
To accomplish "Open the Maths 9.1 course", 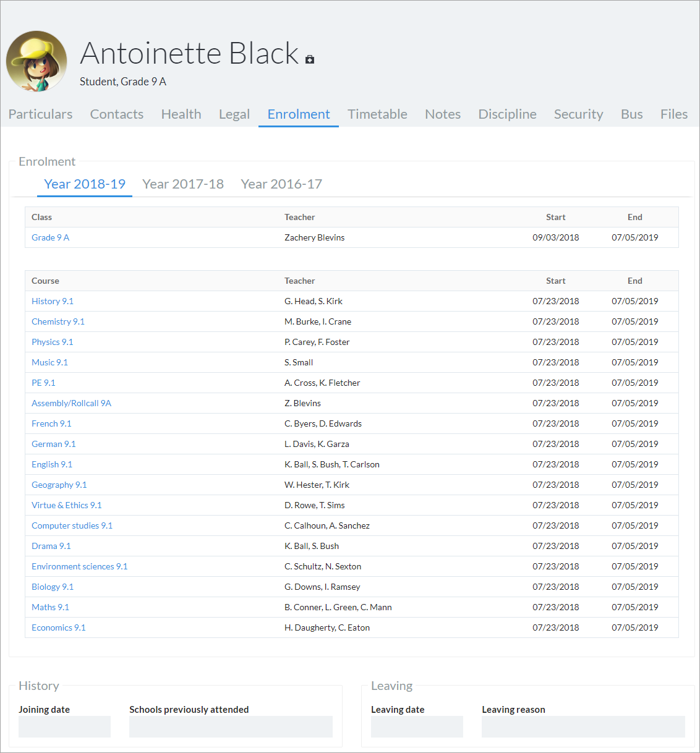I will (x=51, y=607).
